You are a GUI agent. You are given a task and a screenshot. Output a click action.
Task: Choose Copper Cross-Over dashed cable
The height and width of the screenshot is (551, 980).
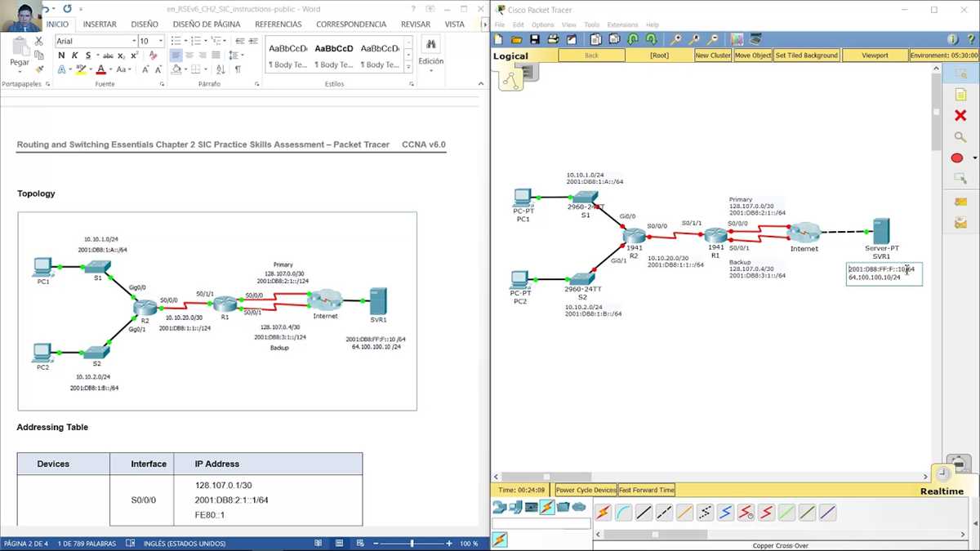[664, 513]
